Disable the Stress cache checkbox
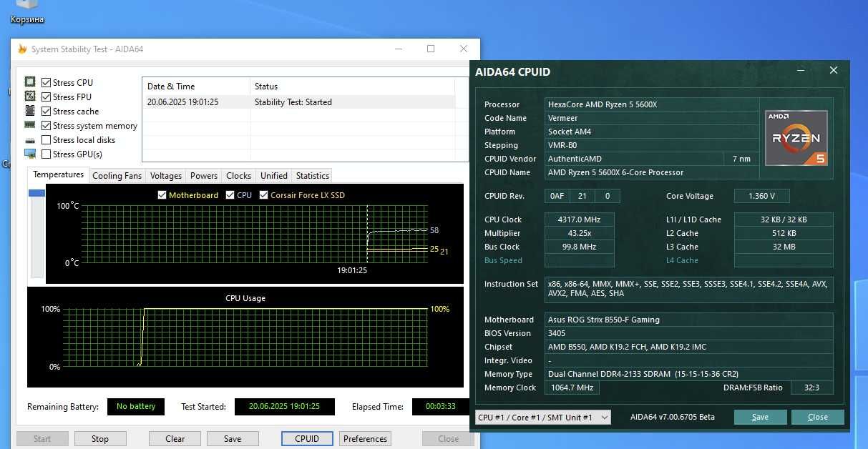 (x=47, y=112)
